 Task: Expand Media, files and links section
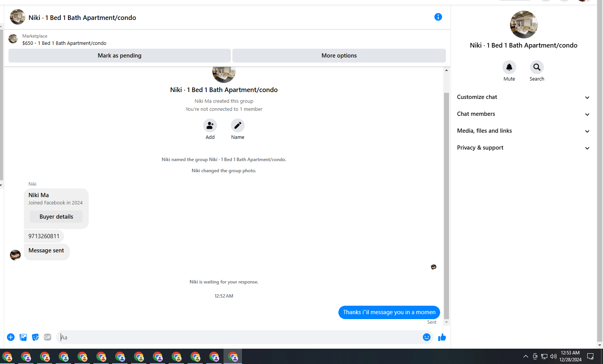coord(523,131)
